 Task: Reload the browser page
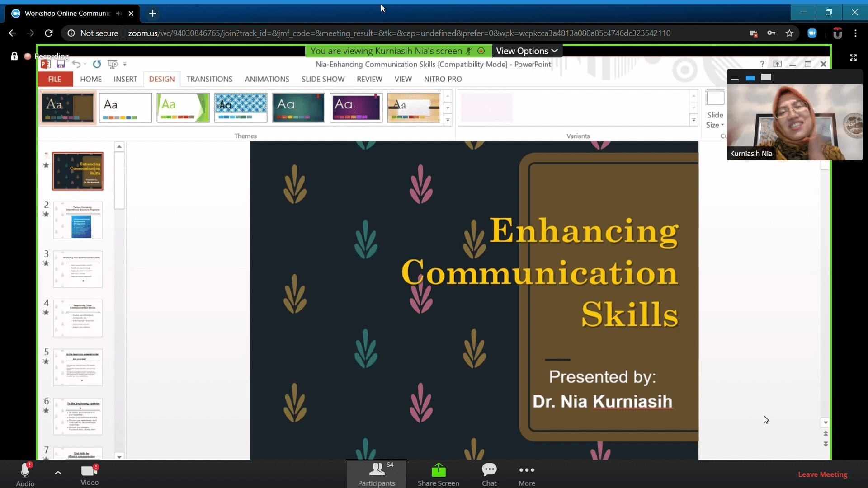click(49, 33)
